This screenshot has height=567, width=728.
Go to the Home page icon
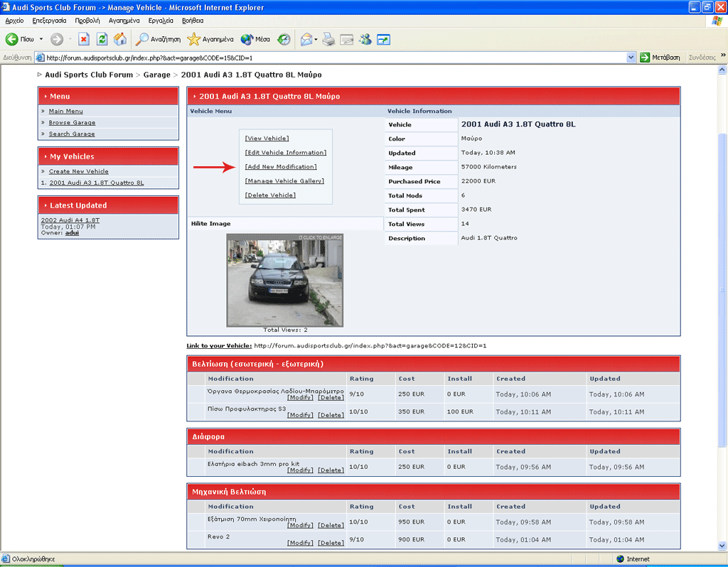click(x=120, y=39)
